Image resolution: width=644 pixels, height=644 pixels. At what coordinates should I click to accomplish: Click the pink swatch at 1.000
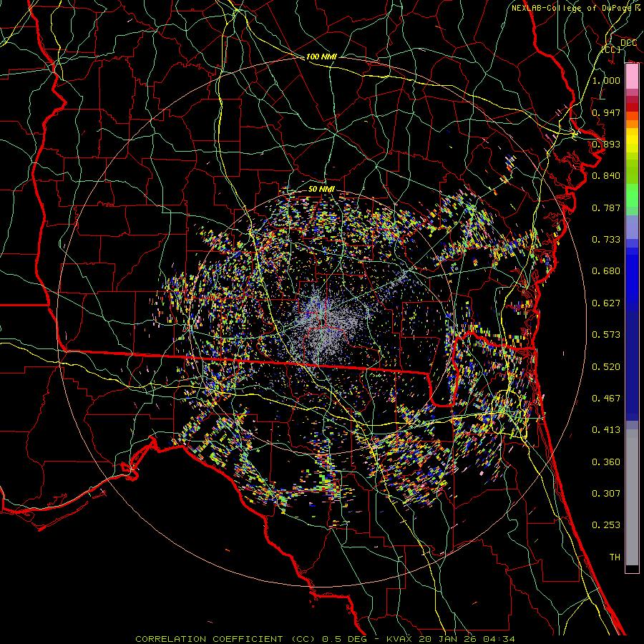632,80
